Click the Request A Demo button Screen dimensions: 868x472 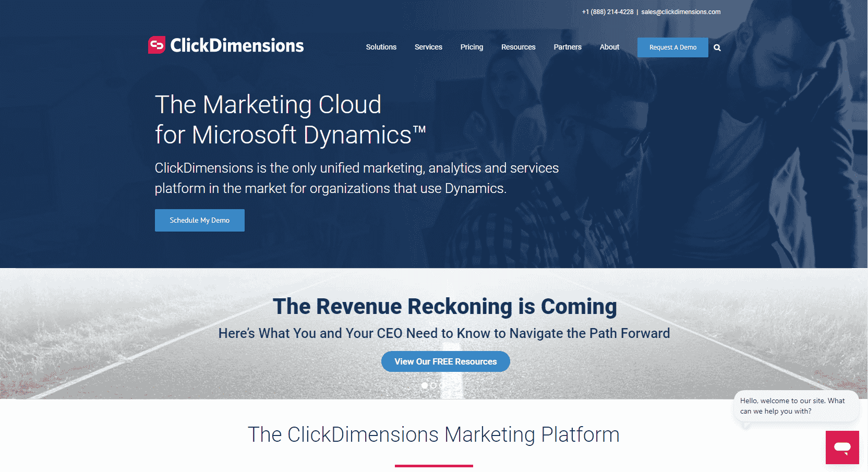click(673, 47)
